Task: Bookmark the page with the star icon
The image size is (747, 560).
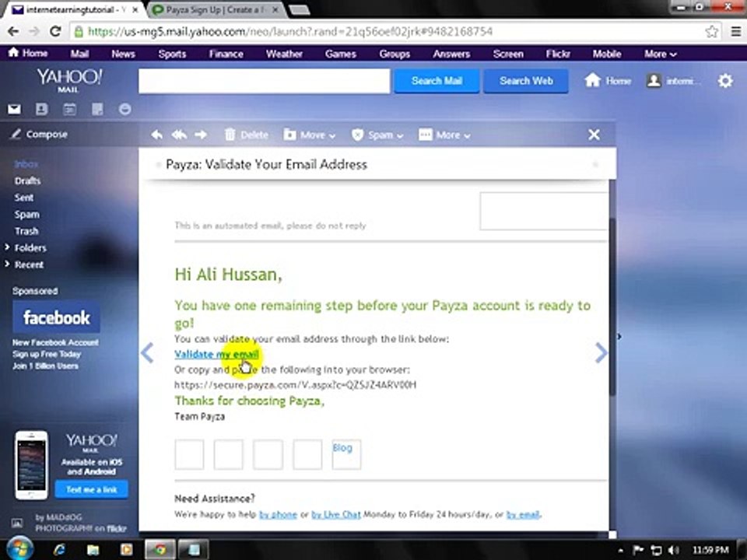Action: pos(712,32)
